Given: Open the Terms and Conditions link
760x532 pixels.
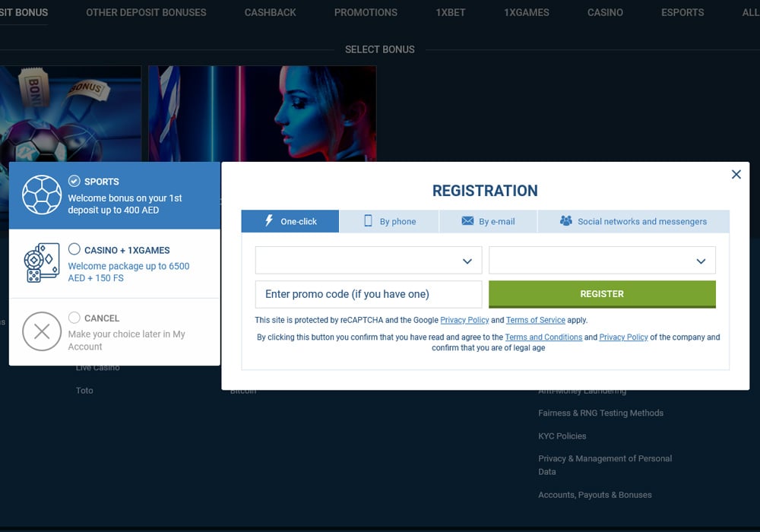Looking at the screenshot, I should [543, 337].
